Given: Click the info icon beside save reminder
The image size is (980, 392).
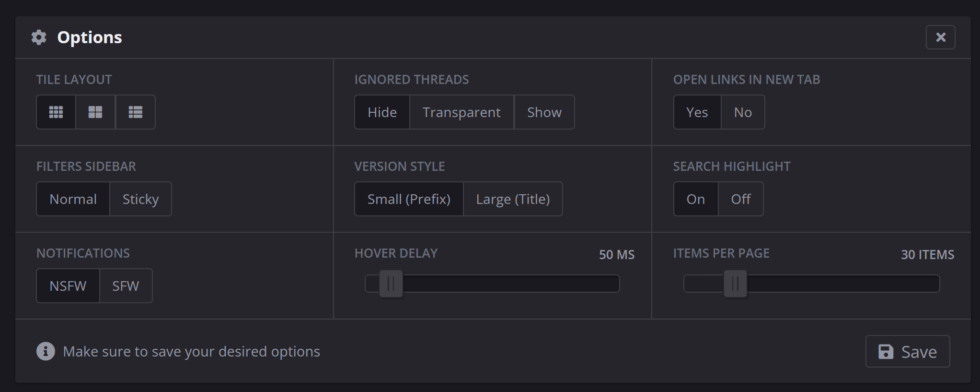Looking at the screenshot, I should [x=46, y=351].
